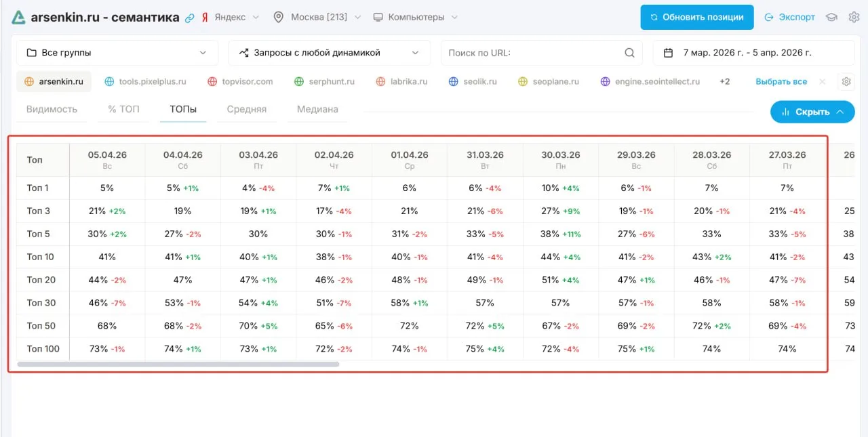
Task: Select the ТОПы tab
Action: [x=183, y=109]
